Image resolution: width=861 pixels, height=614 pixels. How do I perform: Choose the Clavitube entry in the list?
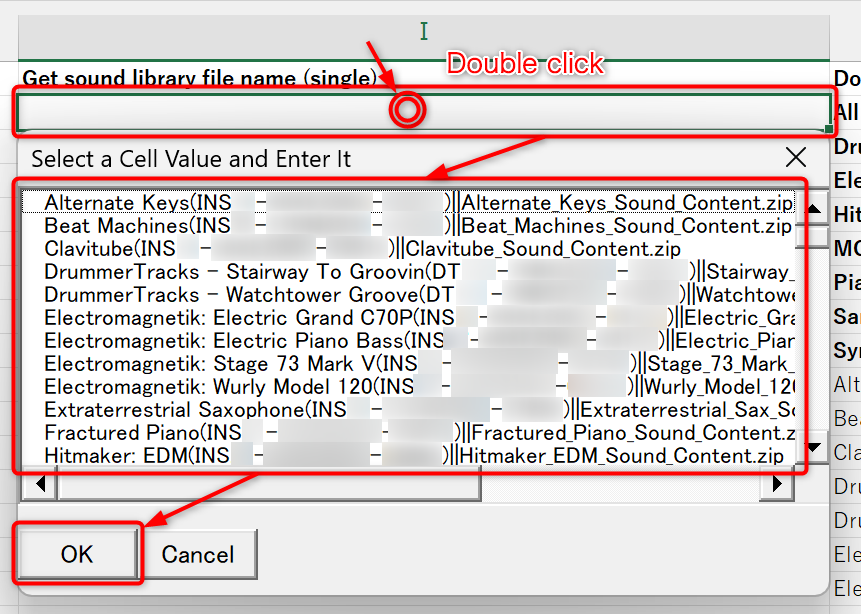pyautogui.click(x=90, y=248)
